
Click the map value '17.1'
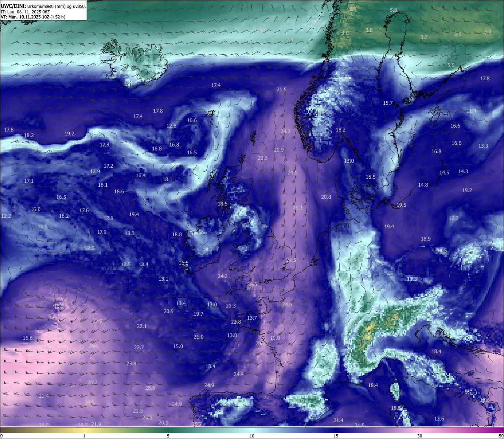pyautogui.click(x=29, y=181)
